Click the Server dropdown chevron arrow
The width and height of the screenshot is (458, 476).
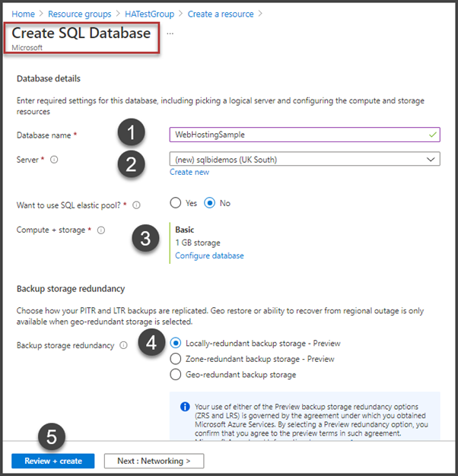pyautogui.click(x=431, y=160)
